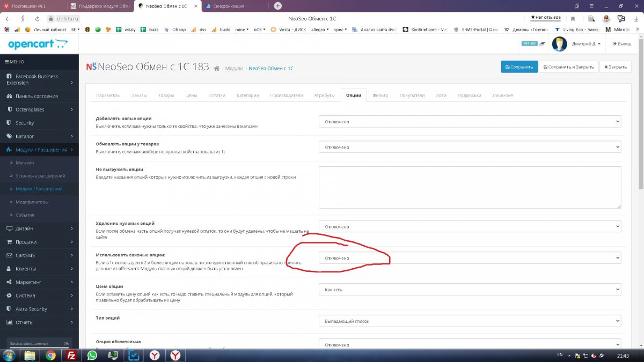The image size is (644, 362).
Task: Open the Покупатели tab
Action: (412, 95)
